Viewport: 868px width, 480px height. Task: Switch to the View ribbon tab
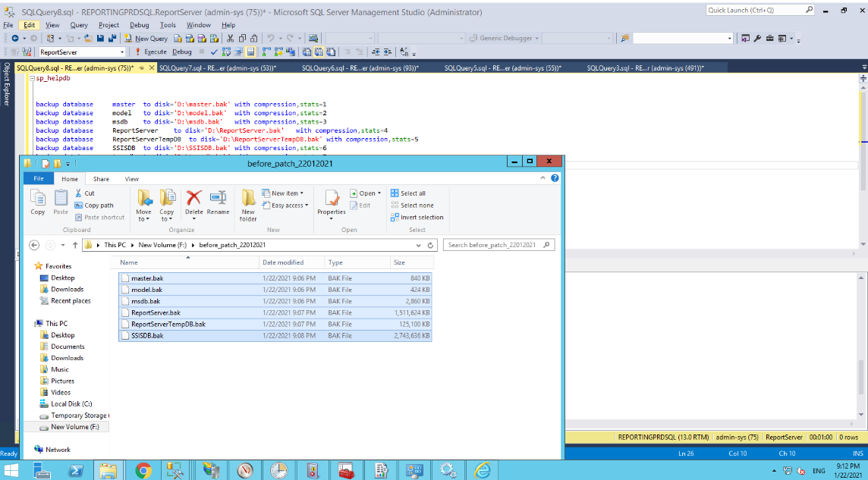click(132, 179)
